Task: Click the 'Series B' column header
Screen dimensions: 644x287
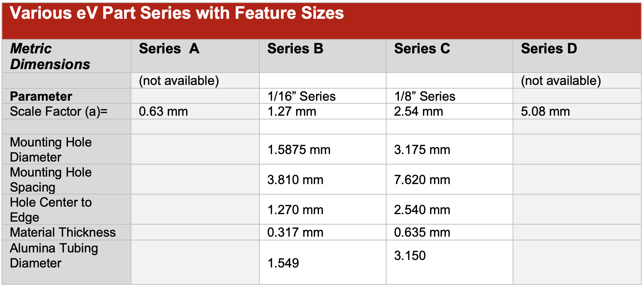Action: coord(295,49)
